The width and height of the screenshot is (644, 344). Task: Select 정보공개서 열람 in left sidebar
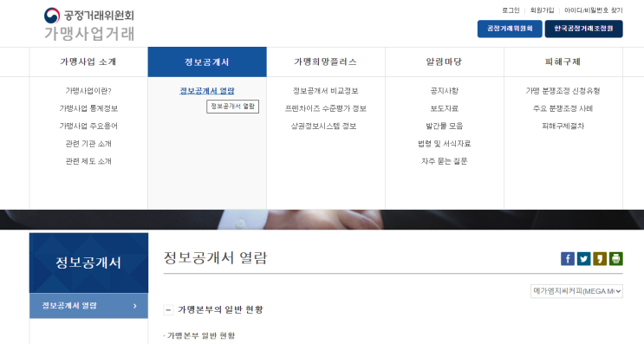88,306
